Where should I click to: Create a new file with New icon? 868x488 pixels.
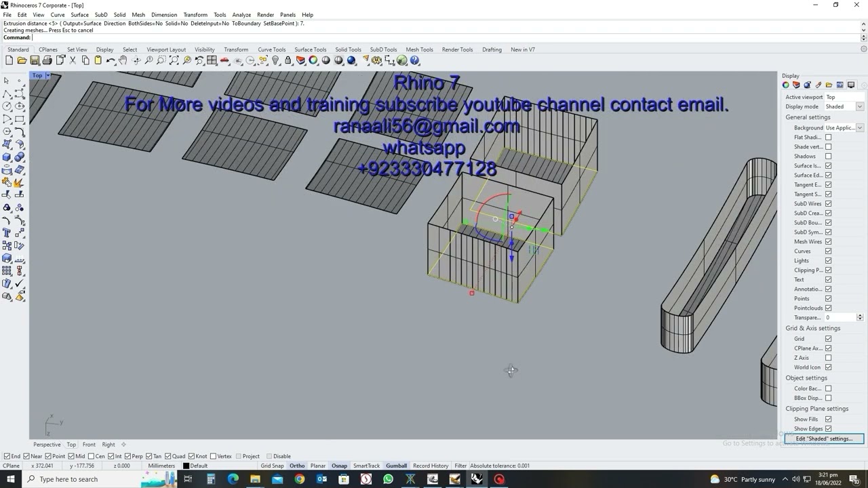click(9, 60)
